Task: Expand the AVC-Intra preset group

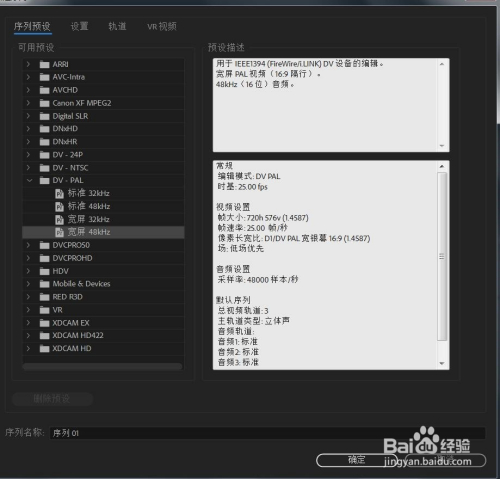Action: click(28, 77)
